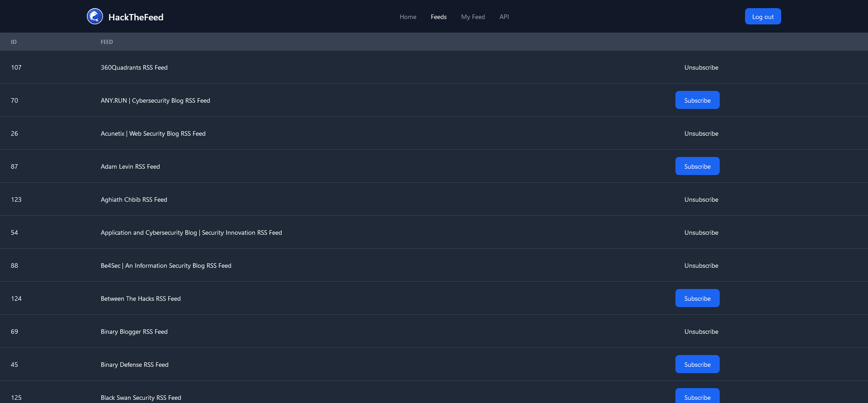Screen dimensions: 868x403
Task: Select Adam Levin RSS Feed name
Action: tap(130, 166)
